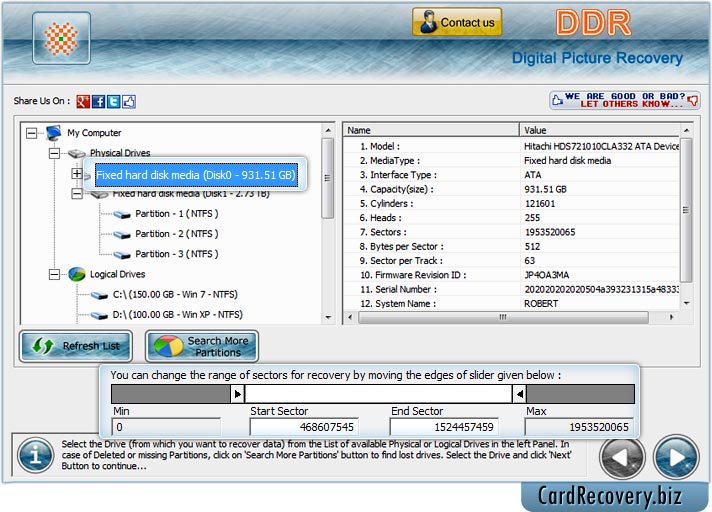Click the '11. Serial Number :' row
Viewport: 712px width, 512px height.
point(511,289)
